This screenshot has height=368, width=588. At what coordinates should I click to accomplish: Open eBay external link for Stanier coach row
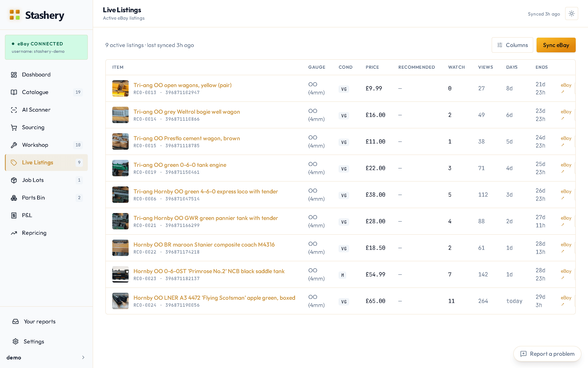[566, 248]
